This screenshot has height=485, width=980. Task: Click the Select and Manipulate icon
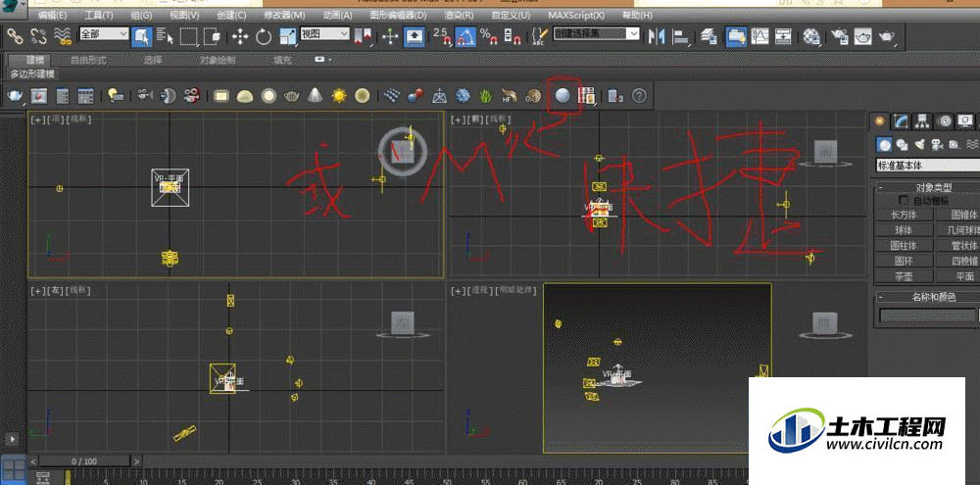click(x=391, y=37)
